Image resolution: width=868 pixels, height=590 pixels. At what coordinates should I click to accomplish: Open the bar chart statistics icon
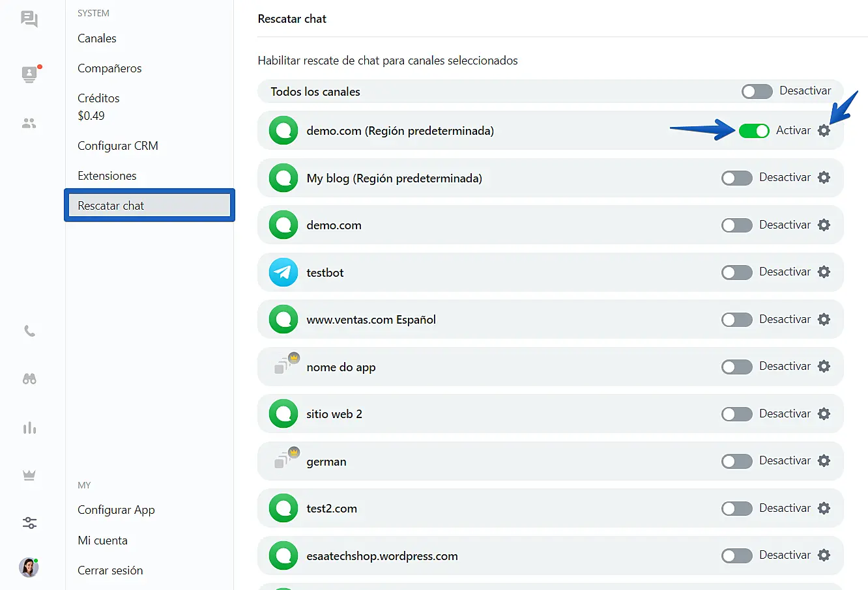(29, 428)
